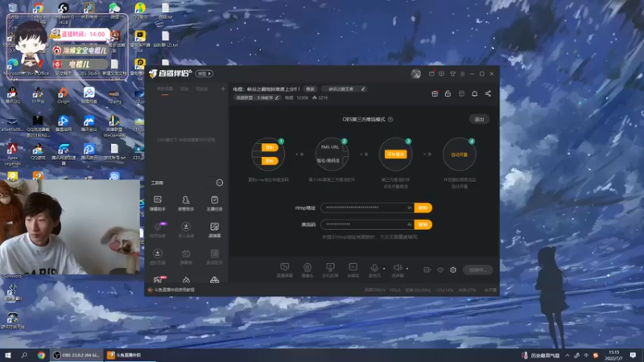This screenshot has width=644, height=362.
Task: Click the rtmp address input field
Action: (x=367, y=208)
